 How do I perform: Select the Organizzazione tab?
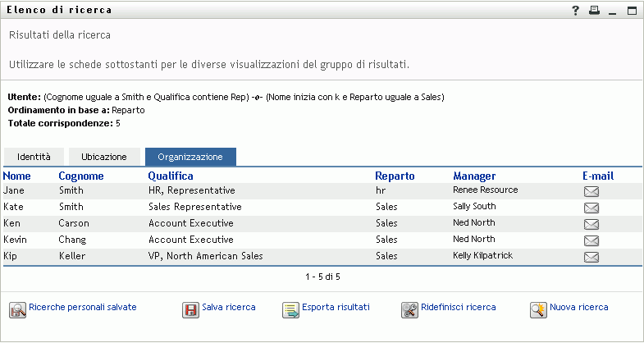click(x=190, y=157)
